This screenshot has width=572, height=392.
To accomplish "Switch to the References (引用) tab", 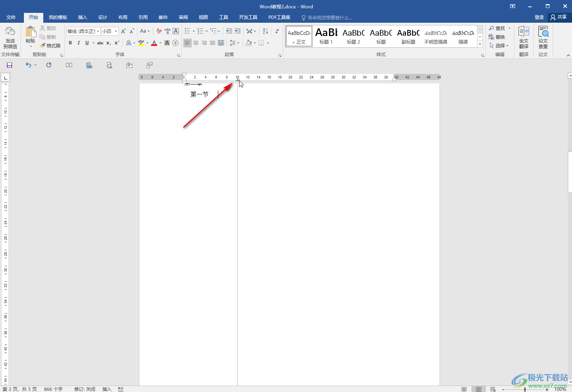I will coord(143,17).
